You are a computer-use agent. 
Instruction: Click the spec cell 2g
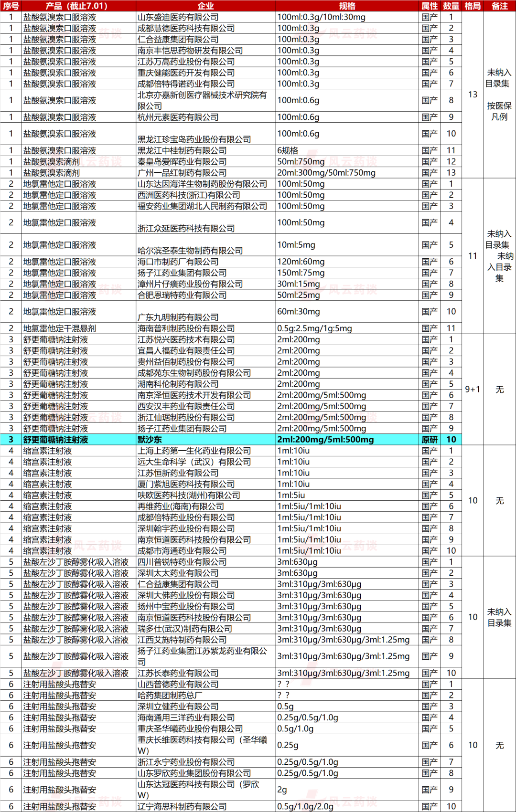click(347, 790)
